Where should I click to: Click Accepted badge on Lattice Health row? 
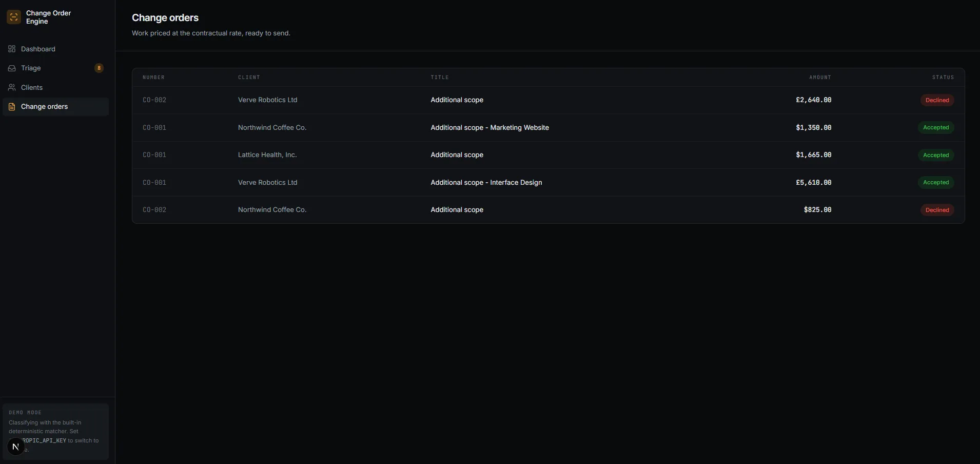936,155
